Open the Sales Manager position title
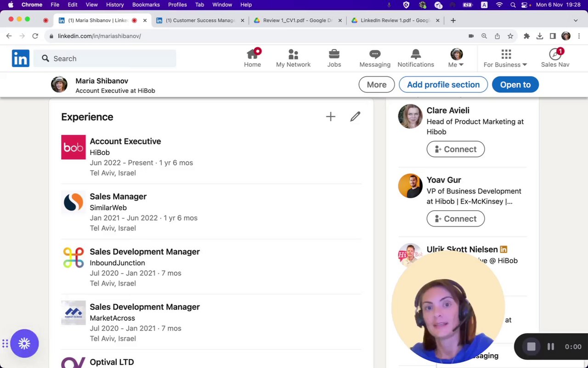 [118, 196]
